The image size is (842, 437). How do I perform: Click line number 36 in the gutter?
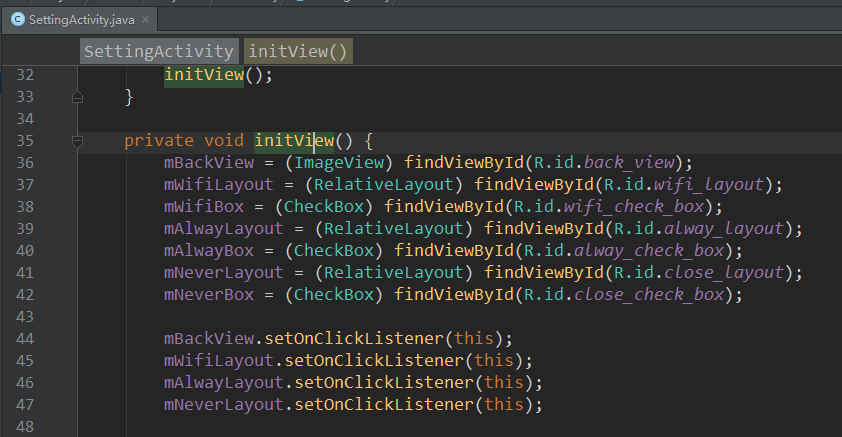pos(26,163)
